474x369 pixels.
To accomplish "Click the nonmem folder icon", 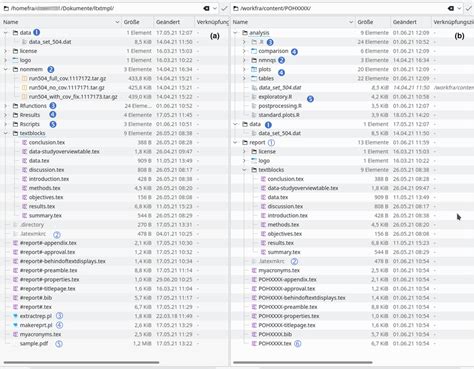I will pyautogui.click(x=15, y=69).
